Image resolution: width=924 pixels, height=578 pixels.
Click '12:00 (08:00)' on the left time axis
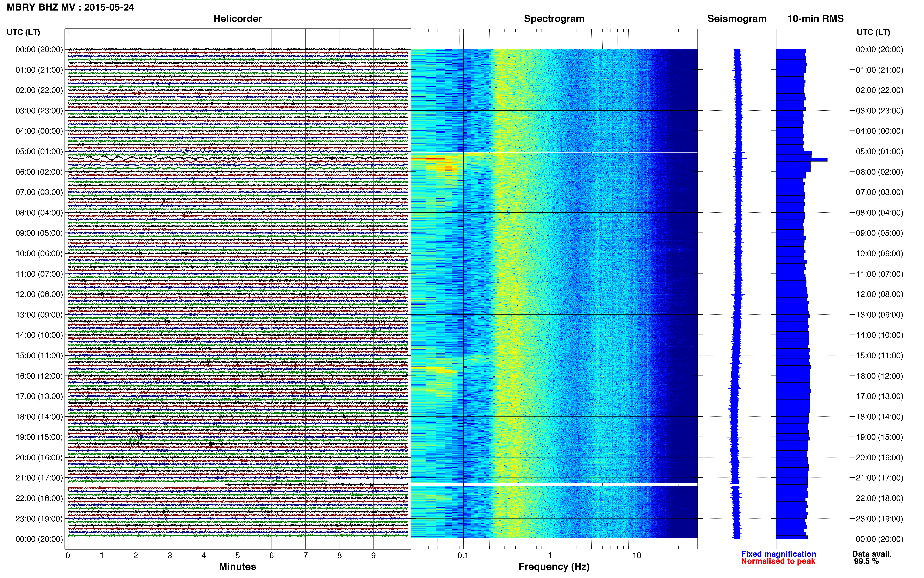(x=39, y=294)
